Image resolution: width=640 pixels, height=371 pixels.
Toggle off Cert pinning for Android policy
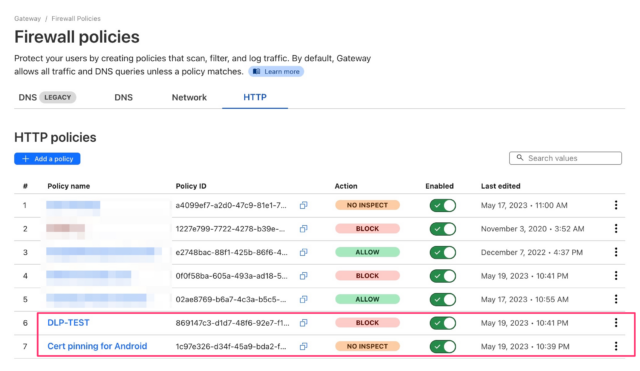(442, 347)
